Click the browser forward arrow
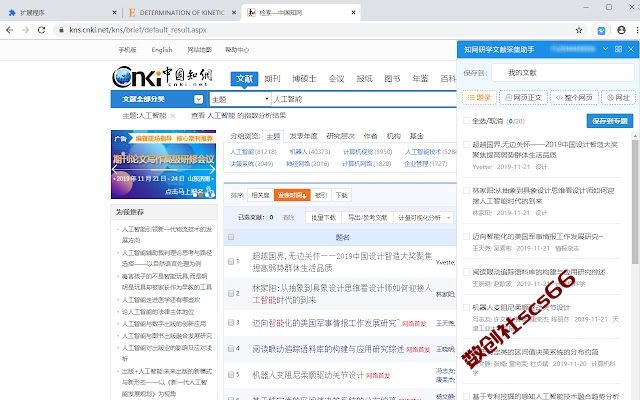The image size is (640, 400). 26,30
